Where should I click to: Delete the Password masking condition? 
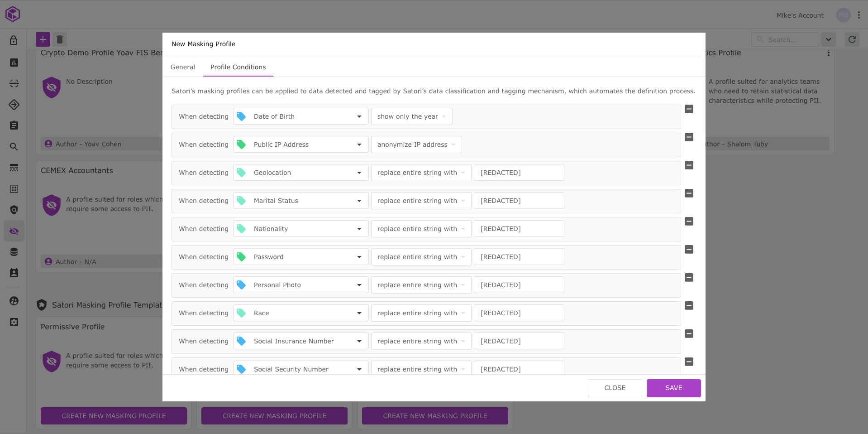coord(689,250)
